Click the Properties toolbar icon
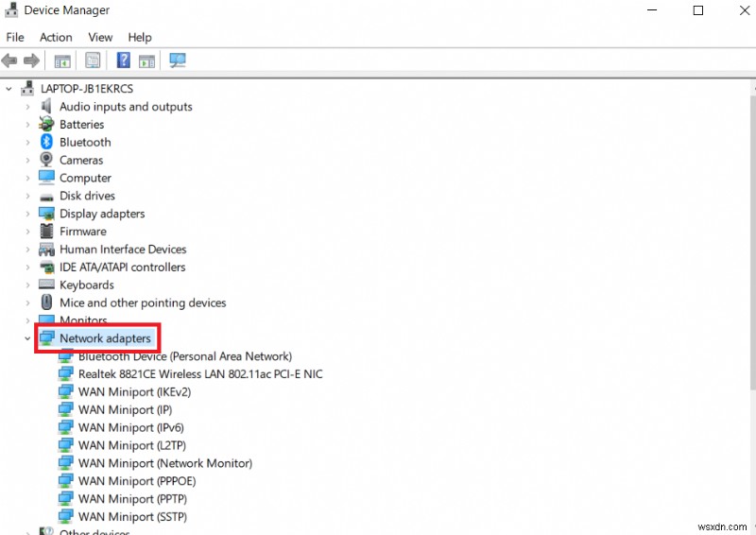Screen dimensions: 756x535 tap(92, 60)
